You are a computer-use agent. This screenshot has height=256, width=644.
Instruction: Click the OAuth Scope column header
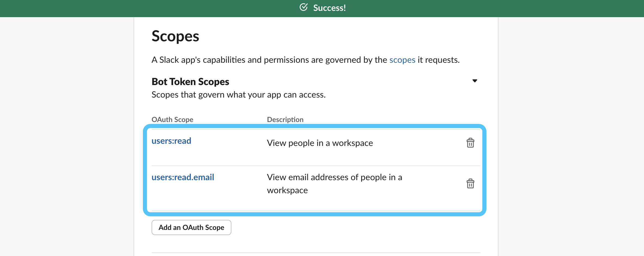coord(172,120)
